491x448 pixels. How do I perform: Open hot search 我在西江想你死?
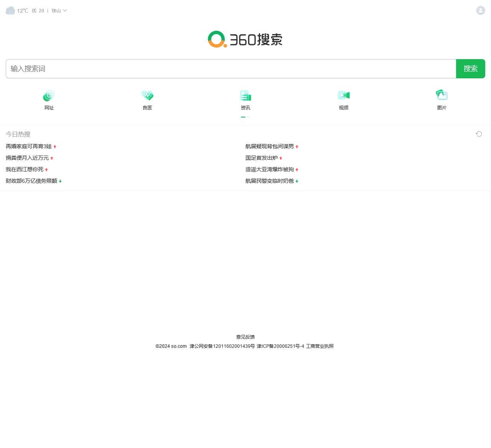pyautogui.click(x=25, y=169)
